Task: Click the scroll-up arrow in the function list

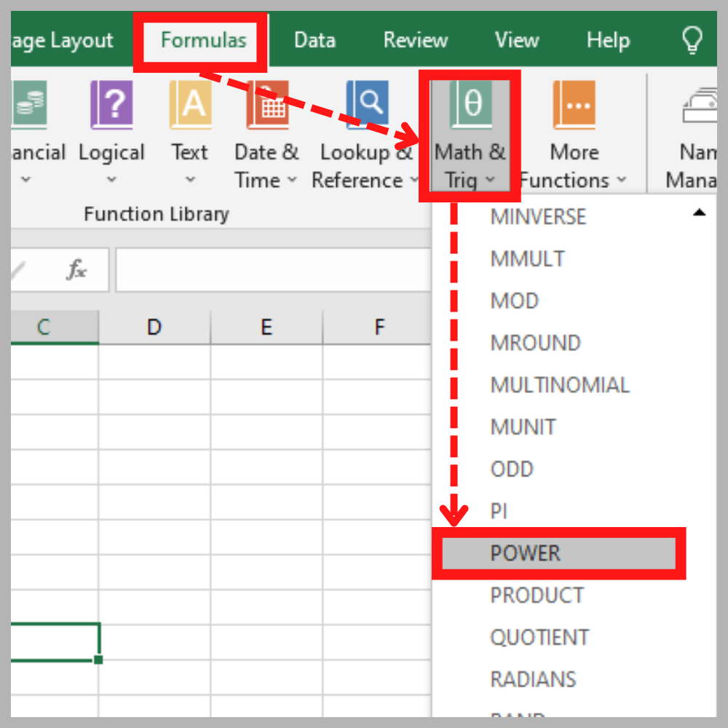Action: [700, 212]
